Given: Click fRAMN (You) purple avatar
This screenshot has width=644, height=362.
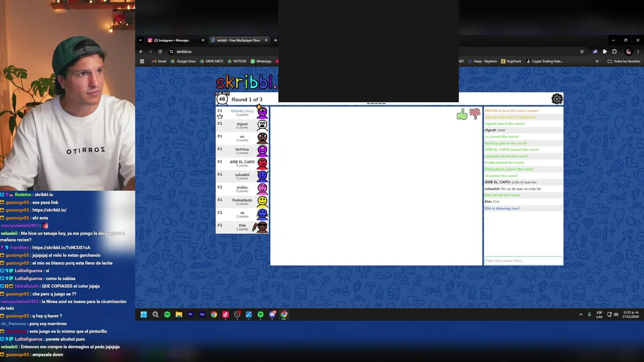Looking at the screenshot, I should [x=262, y=113].
